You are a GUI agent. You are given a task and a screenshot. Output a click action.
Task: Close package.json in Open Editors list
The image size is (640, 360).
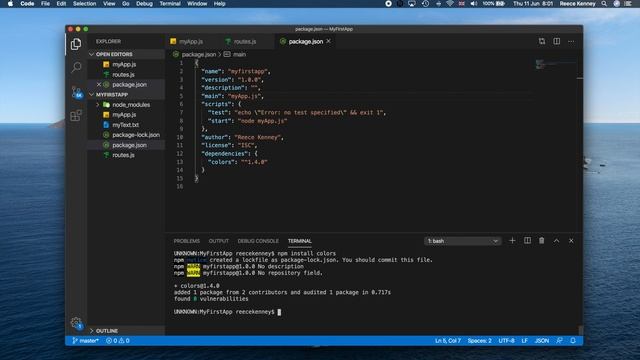99,84
